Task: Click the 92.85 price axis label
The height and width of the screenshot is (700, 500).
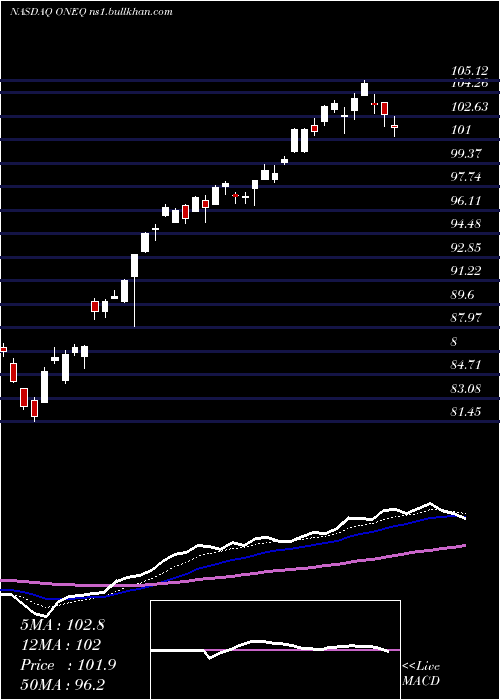Action: (466, 247)
